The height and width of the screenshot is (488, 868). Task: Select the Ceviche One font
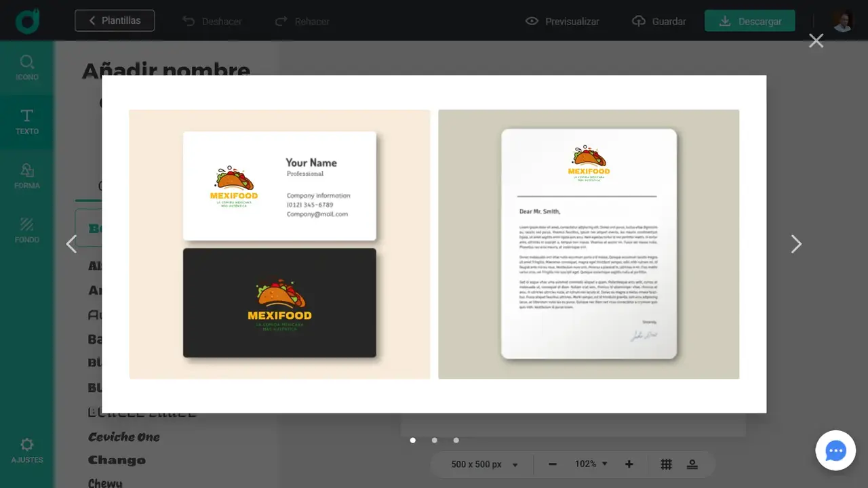pos(124,437)
